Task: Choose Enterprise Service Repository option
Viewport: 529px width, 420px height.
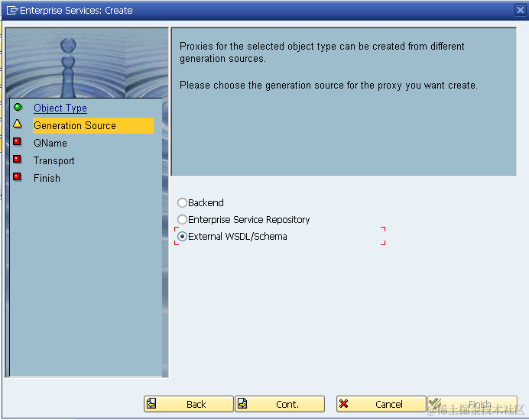Action: (182, 219)
